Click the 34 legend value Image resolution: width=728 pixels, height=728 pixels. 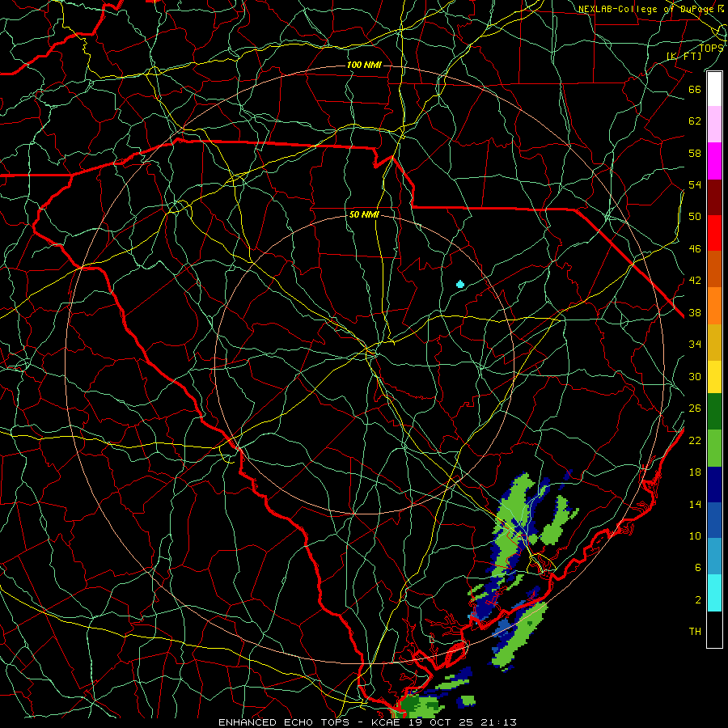pos(695,345)
